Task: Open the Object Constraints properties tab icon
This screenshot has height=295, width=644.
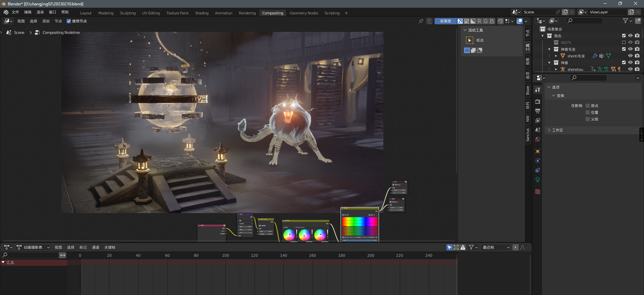Action: pyautogui.click(x=537, y=170)
